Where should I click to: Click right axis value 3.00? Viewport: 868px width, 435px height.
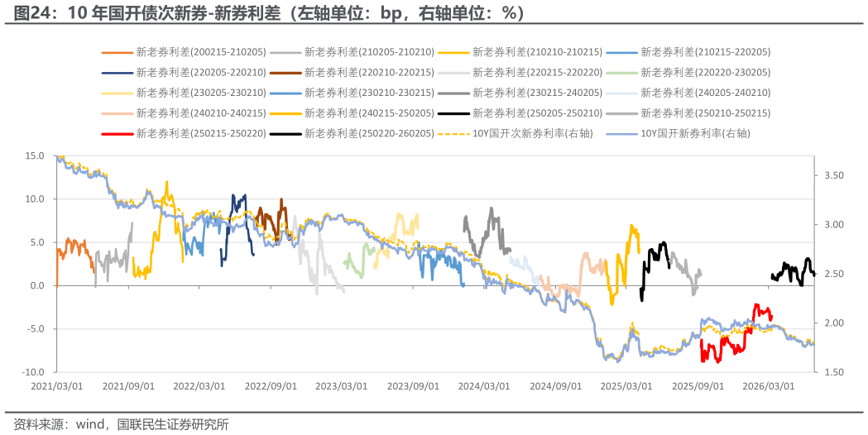833,225
